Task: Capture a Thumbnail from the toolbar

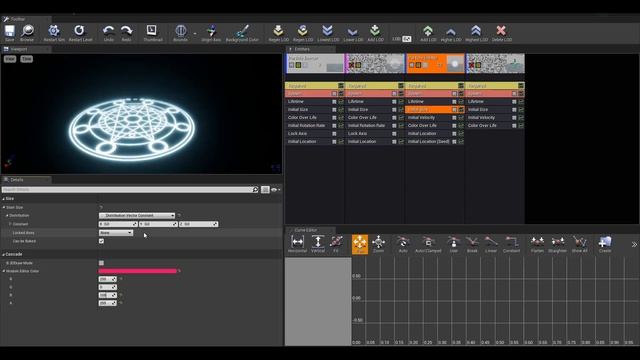Action: coord(153,33)
